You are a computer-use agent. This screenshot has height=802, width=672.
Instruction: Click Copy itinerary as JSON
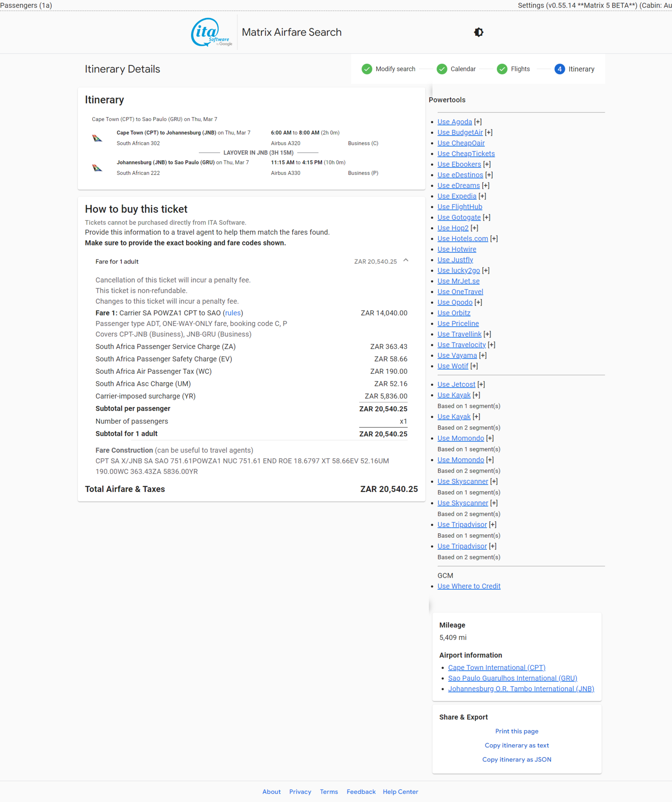[516, 759]
